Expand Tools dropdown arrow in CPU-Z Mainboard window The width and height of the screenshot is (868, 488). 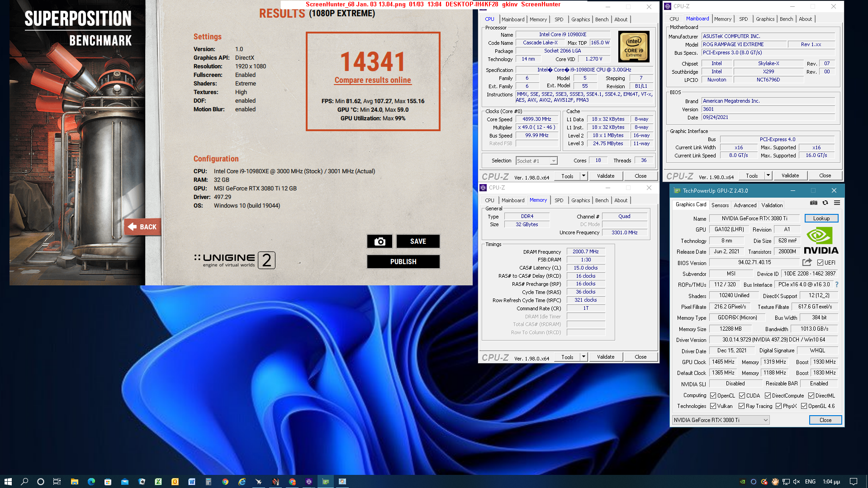tap(768, 175)
